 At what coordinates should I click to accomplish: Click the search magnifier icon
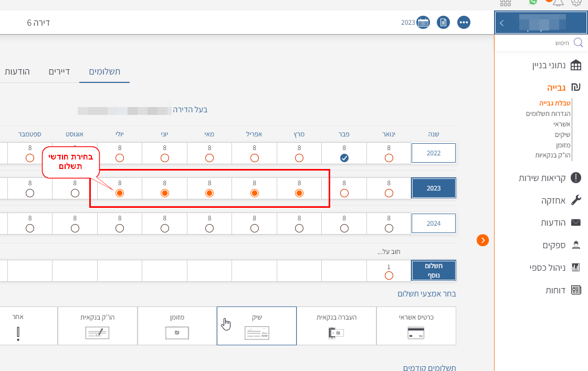click(578, 43)
